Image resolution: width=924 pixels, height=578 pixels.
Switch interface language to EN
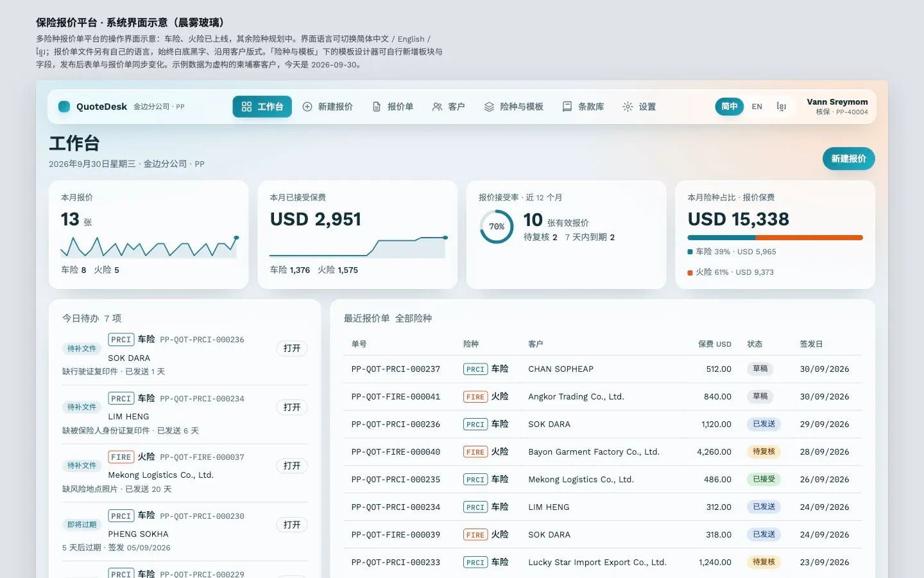tap(757, 107)
